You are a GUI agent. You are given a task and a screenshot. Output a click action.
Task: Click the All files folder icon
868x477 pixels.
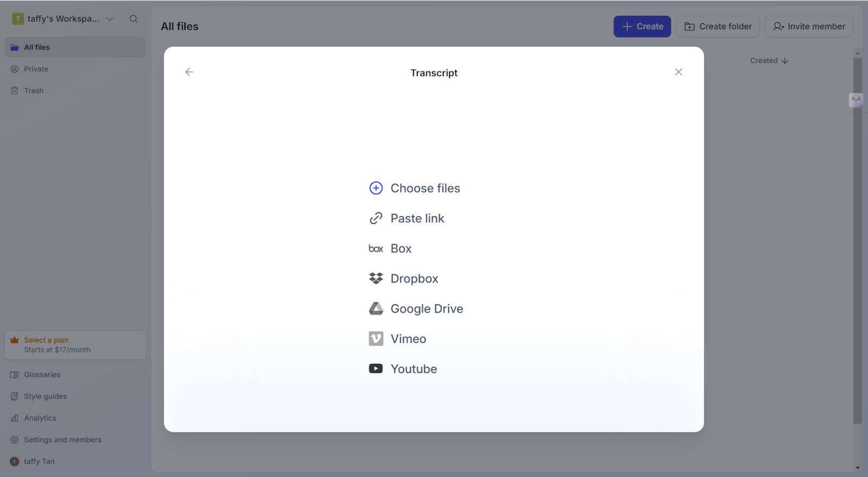(x=15, y=47)
